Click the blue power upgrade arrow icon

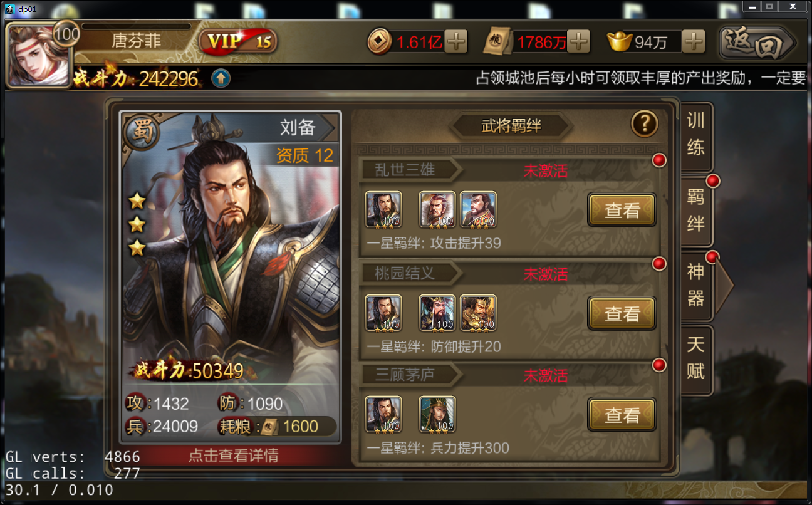[221, 78]
